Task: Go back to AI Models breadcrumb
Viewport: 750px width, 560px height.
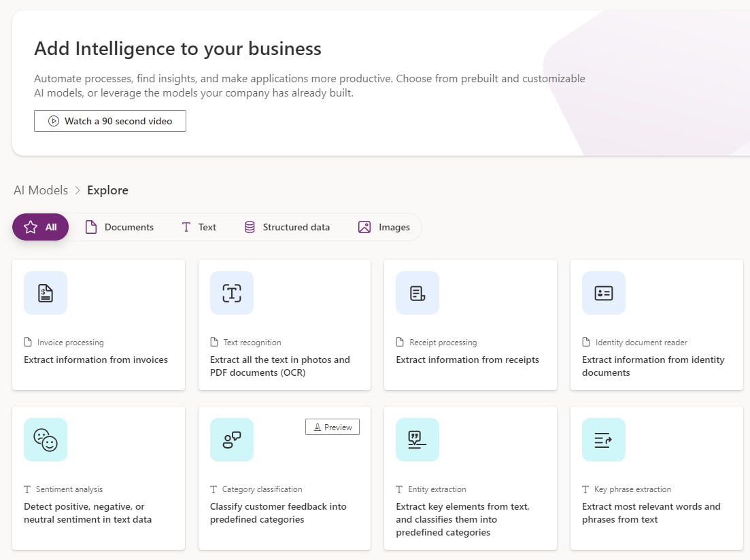Action: pyautogui.click(x=41, y=190)
